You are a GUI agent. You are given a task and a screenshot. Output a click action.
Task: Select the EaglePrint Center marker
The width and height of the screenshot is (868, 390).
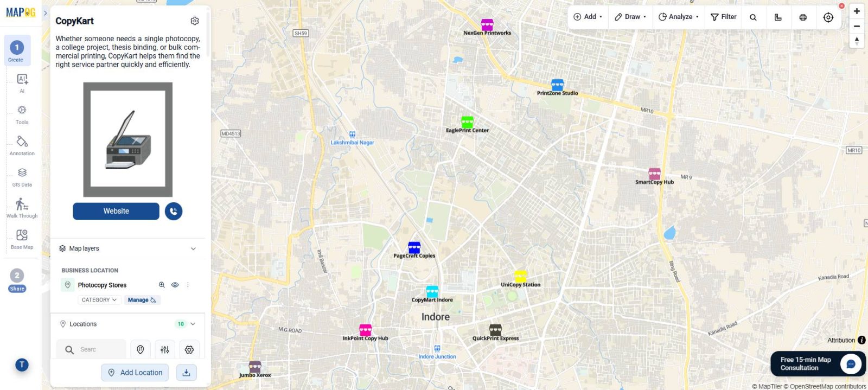coord(467,122)
